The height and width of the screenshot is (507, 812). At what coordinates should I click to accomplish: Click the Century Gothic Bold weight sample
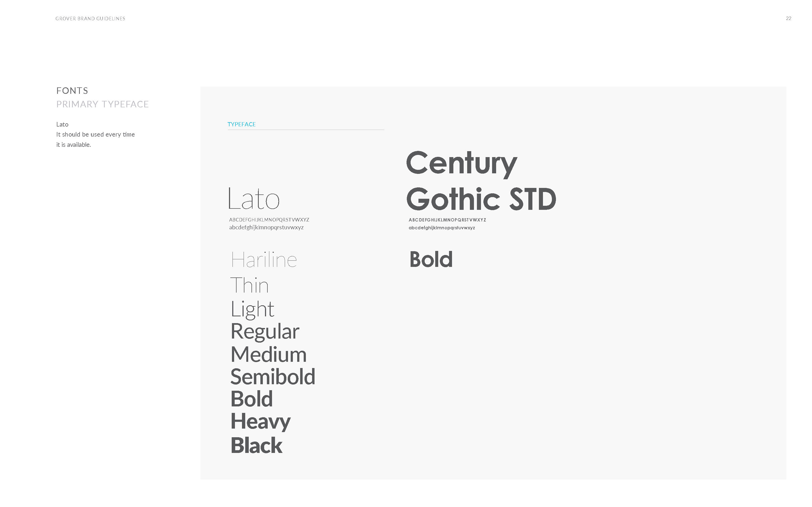tap(431, 259)
